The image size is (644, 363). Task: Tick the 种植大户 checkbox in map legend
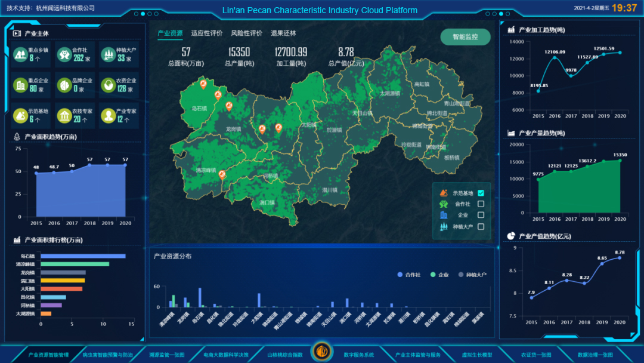[x=481, y=227]
